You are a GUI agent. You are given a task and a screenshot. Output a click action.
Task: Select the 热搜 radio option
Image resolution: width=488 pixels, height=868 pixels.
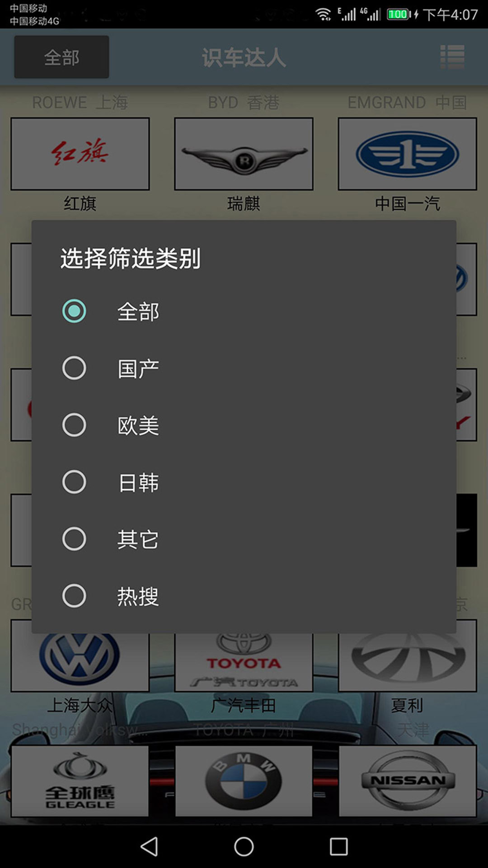point(244,596)
